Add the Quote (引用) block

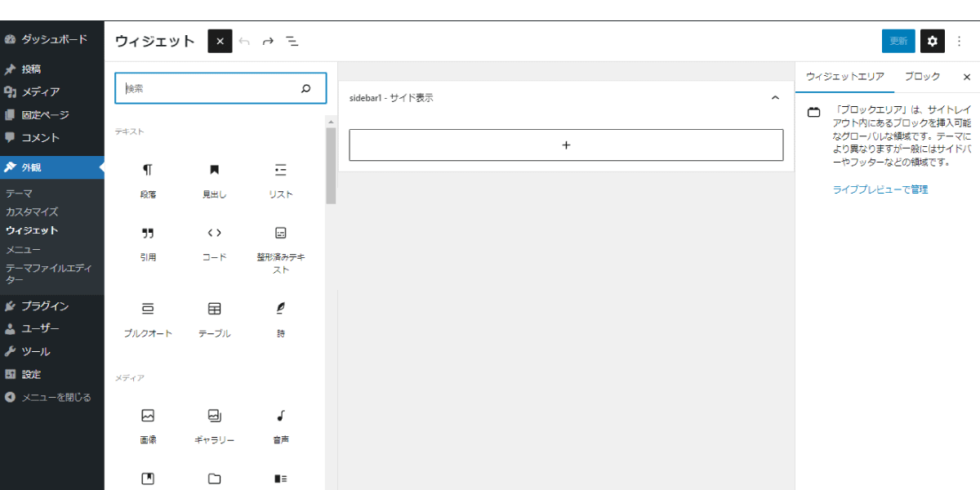click(148, 243)
